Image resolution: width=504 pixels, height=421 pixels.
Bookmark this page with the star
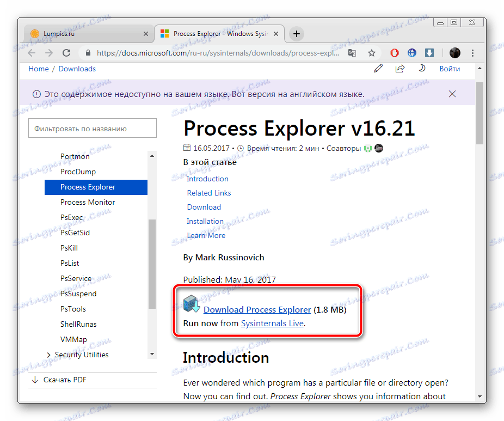pyautogui.click(x=372, y=53)
